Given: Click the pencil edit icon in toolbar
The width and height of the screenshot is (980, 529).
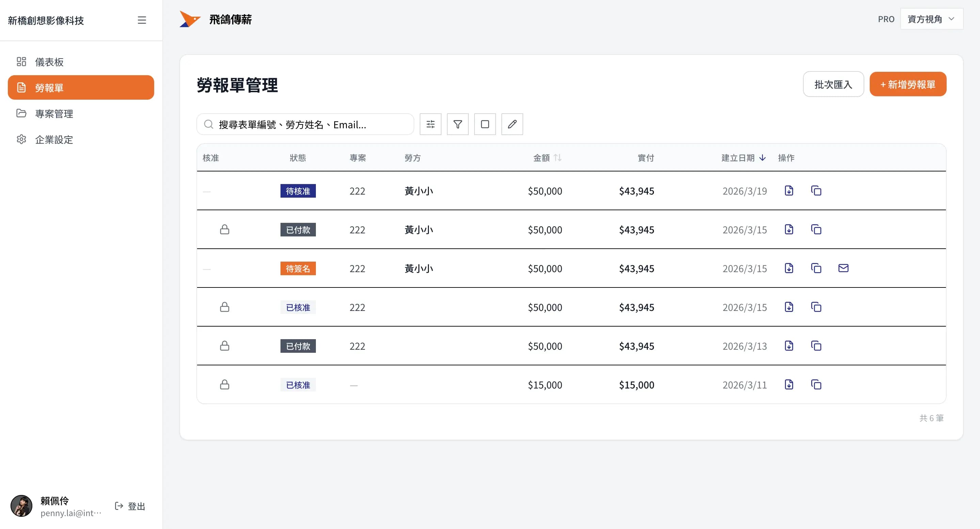Looking at the screenshot, I should (x=512, y=125).
